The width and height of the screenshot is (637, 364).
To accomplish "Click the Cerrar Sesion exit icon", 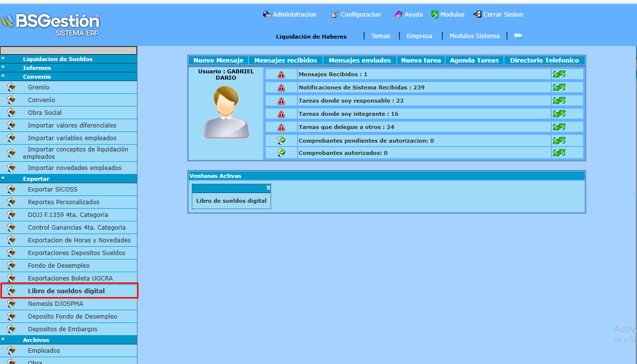I will [478, 15].
